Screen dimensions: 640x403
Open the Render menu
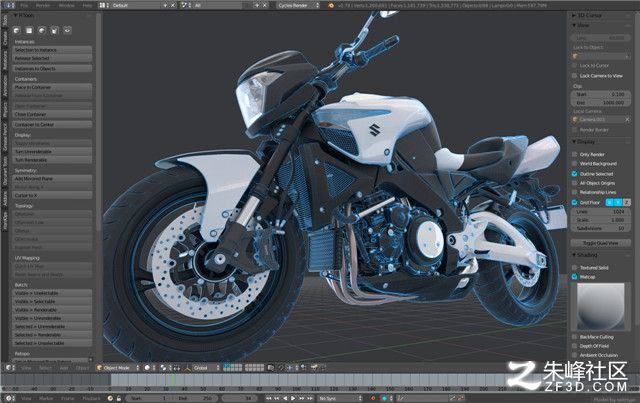point(42,5)
